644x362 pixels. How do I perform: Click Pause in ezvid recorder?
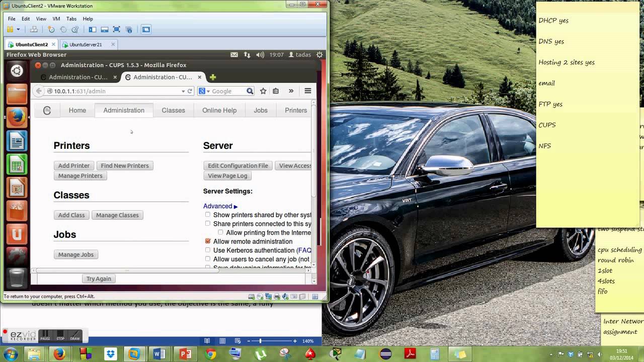[x=45, y=335]
